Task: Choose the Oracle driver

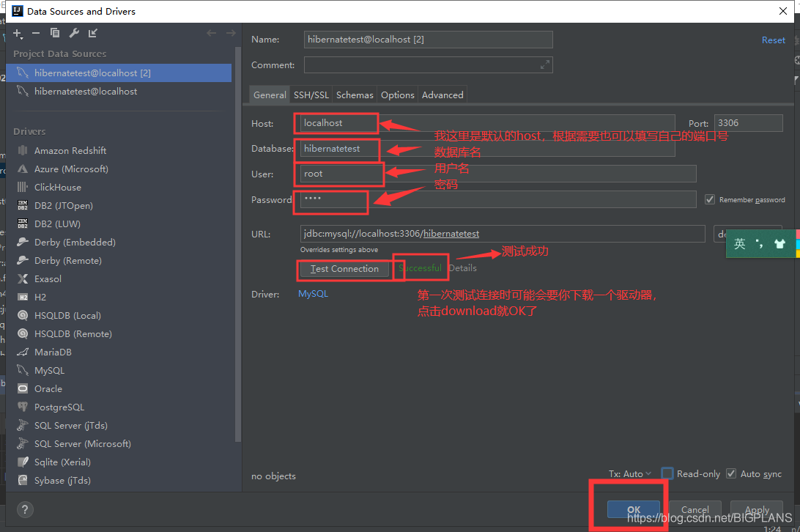Action: [x=48, y=389]
